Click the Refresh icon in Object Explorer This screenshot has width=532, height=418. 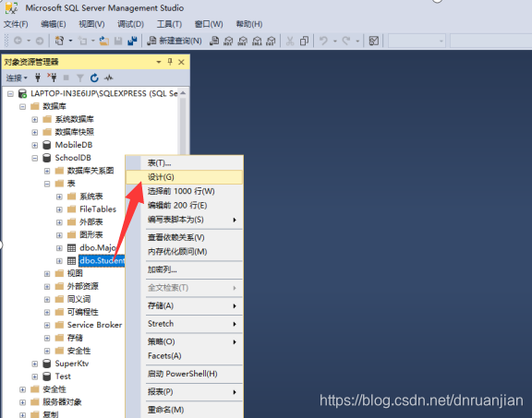pos(94,78)
